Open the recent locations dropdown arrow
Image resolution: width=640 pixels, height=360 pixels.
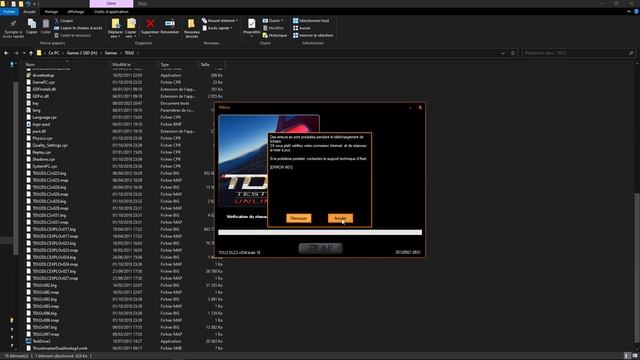(x=24, y=53)
